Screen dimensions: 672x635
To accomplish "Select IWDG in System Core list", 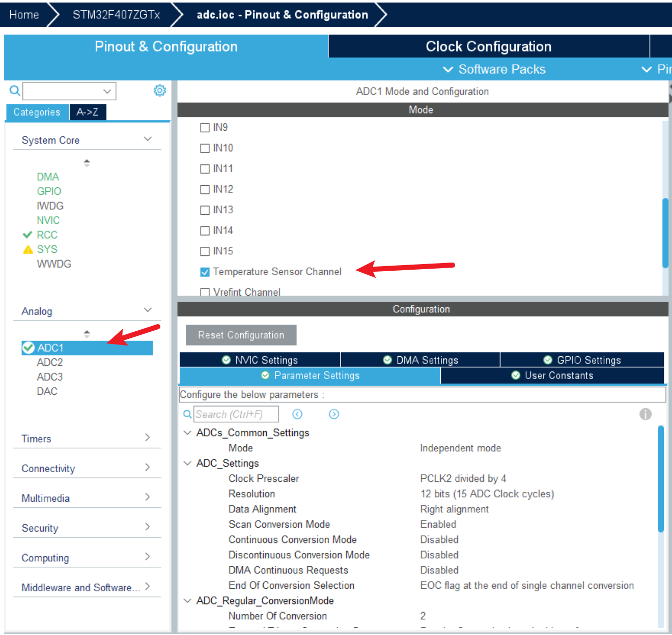I will click(50, 206).
